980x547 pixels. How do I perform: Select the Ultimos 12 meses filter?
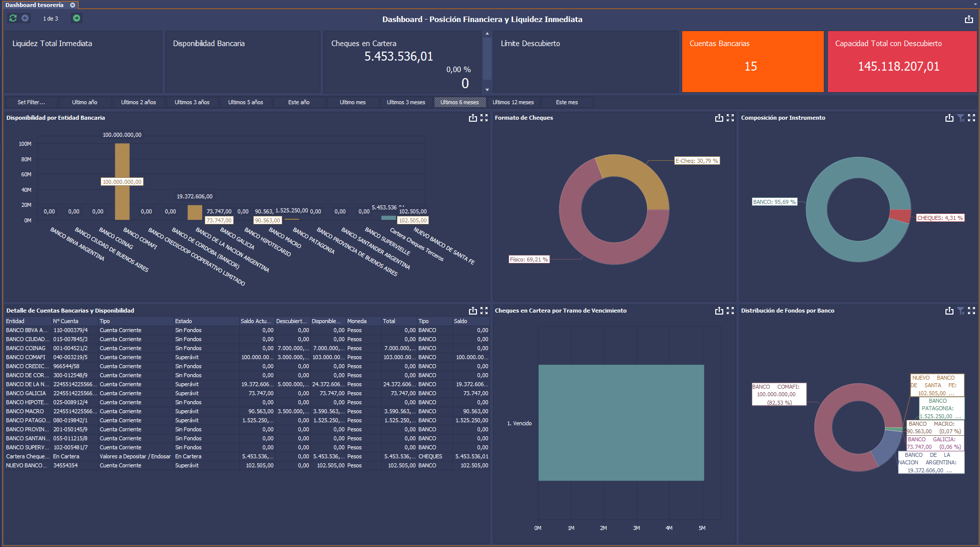coord(513,102)
